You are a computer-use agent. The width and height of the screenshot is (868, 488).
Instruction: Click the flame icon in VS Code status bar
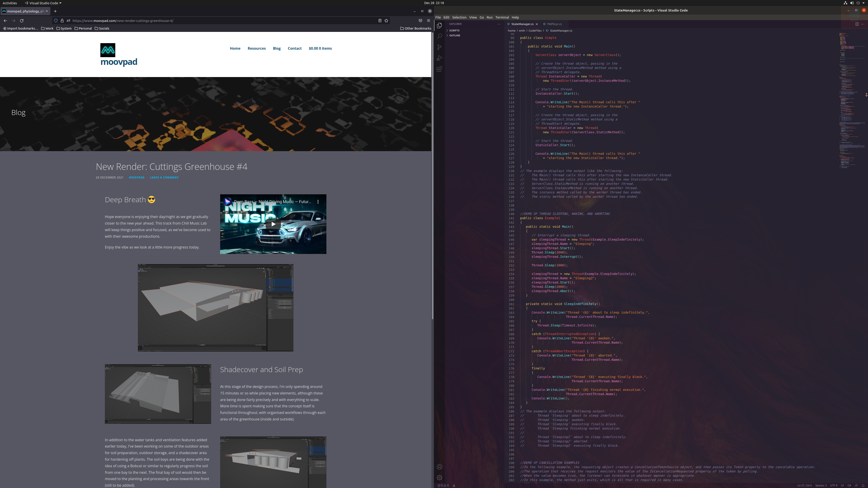tap(454, 485)
